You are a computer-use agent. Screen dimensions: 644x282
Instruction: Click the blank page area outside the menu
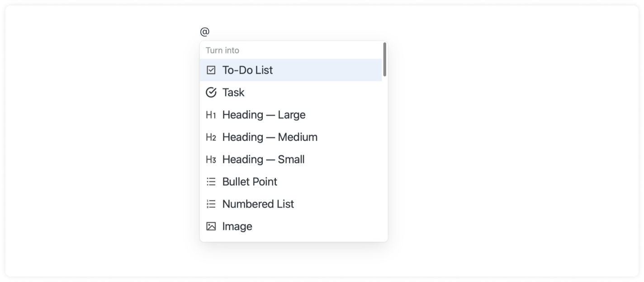(x=497, y=136)
